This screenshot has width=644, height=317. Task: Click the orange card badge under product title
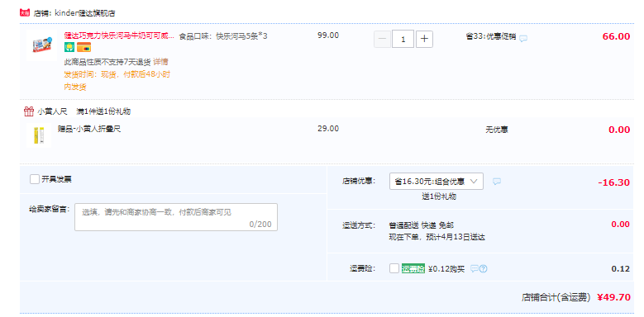[83, 48]
